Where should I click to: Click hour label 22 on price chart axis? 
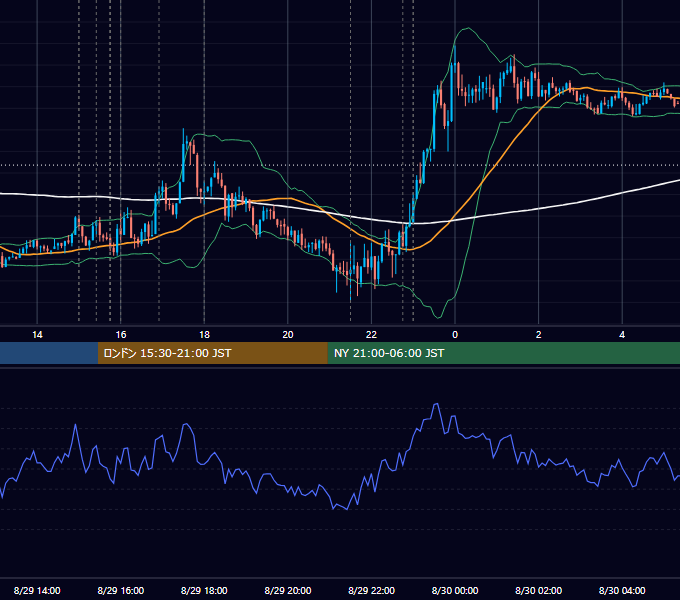point(371,335)
